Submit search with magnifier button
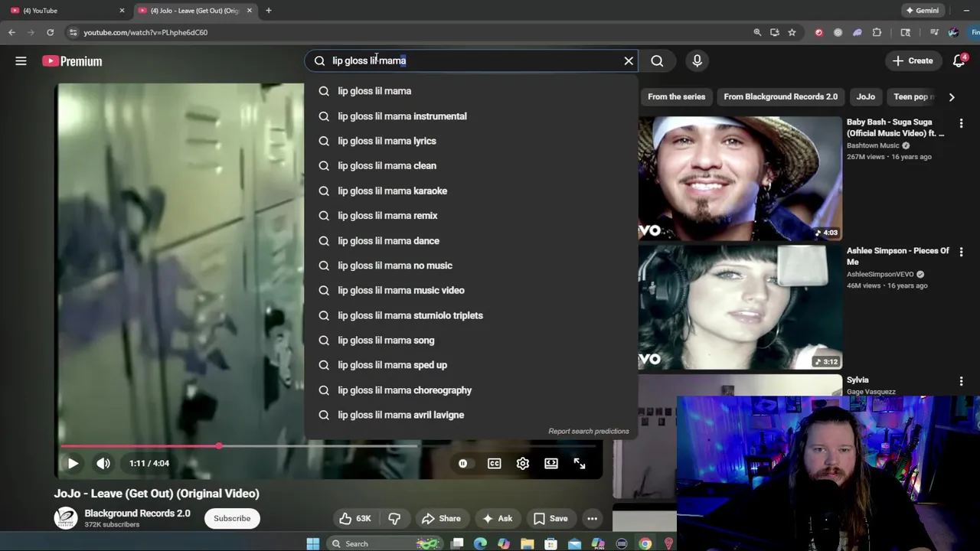Screen dimensions: 980x551 point(657,60)
